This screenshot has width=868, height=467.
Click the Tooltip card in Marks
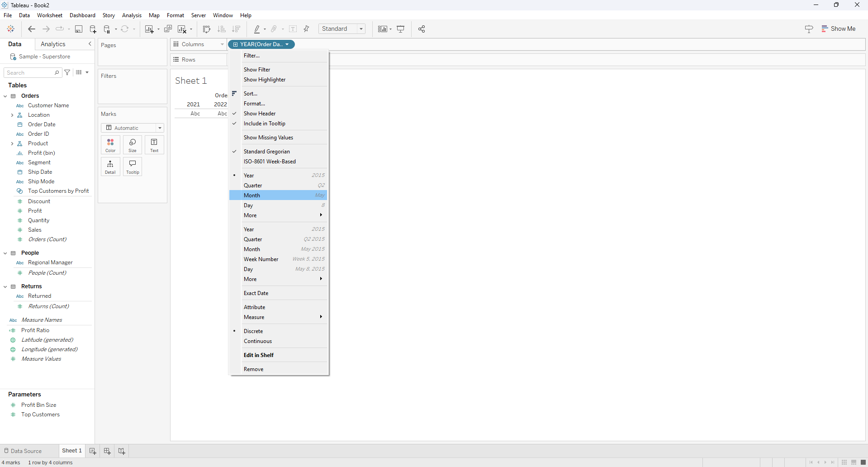pos(133,167)
